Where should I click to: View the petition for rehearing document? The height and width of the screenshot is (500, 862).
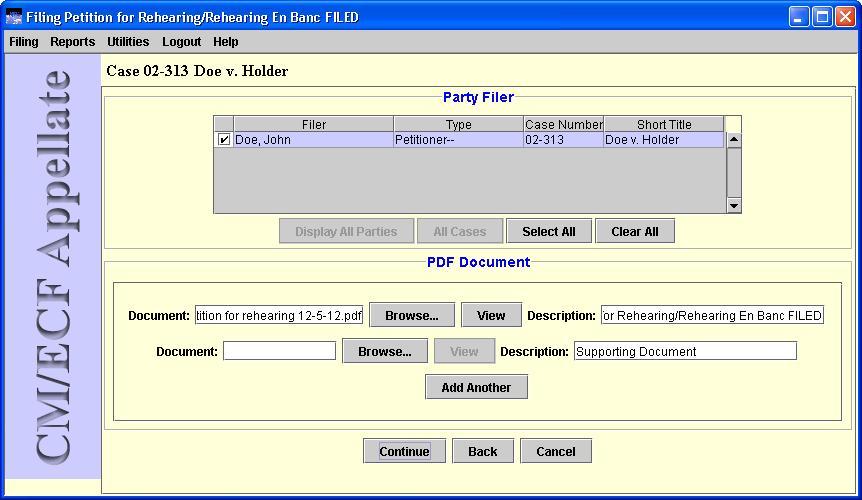[491, 315]
